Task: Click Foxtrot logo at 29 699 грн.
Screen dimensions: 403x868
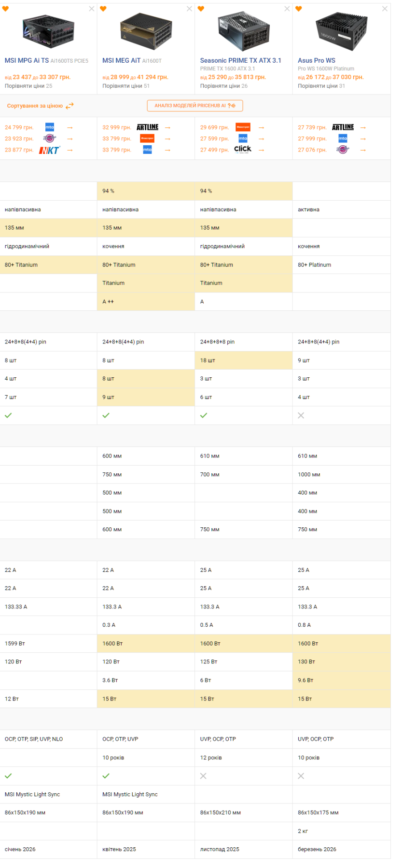Action: click(243, 127)
